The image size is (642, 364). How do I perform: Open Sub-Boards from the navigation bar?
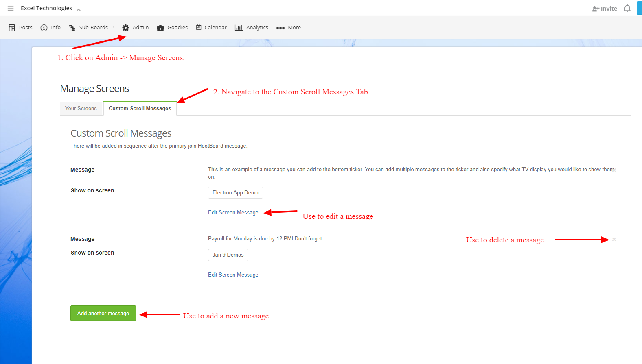pos(93,28)
